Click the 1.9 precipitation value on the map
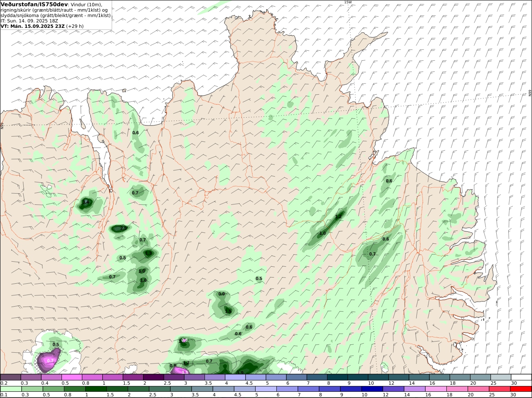532x398 pixels. (x=241, y=373)
